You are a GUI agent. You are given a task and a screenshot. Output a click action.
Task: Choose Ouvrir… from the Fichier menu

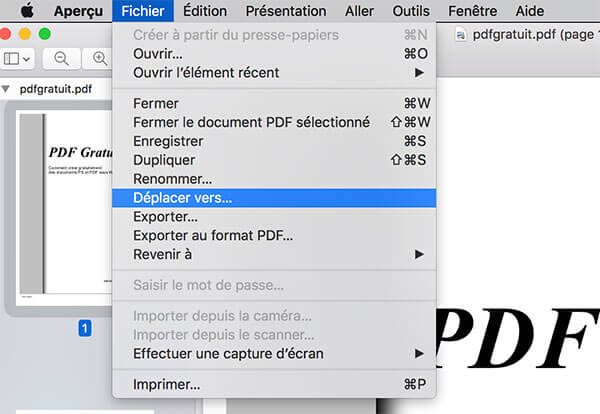coord(274,54)
